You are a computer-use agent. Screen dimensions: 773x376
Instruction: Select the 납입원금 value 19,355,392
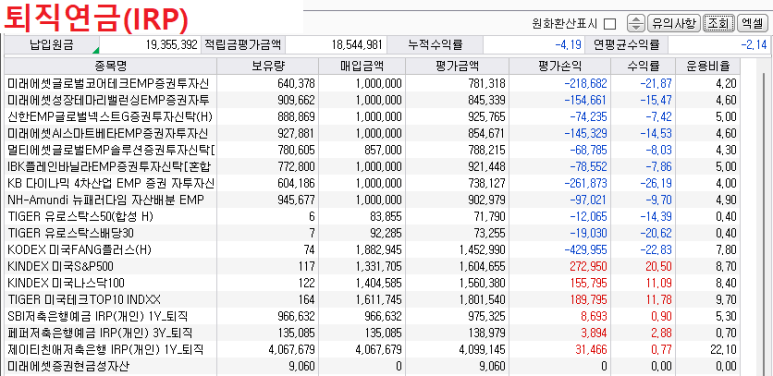coord(172,45)
